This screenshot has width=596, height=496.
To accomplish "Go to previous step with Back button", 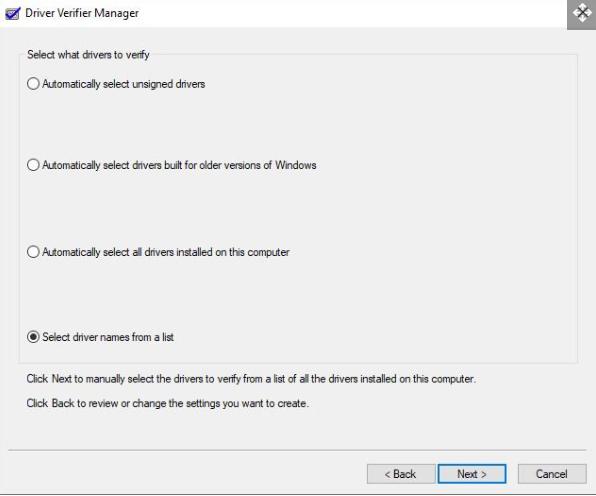I will [x=401, y=474].
